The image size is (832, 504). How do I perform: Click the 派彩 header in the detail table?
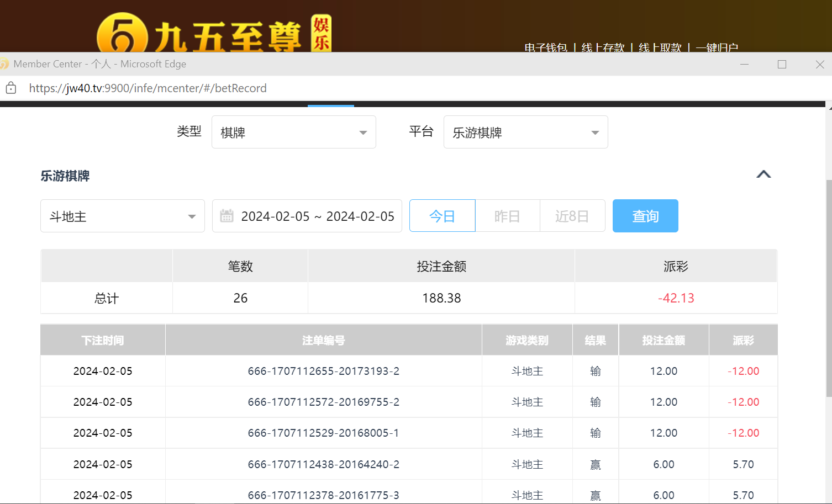click(x=743, y=340)
